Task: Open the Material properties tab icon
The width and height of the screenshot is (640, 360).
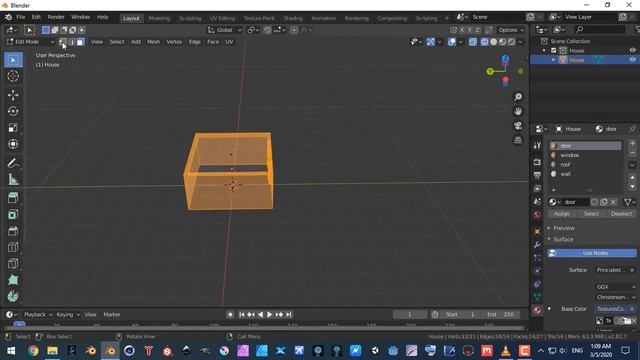Action: pyautogui.click(x=537, y=310)
